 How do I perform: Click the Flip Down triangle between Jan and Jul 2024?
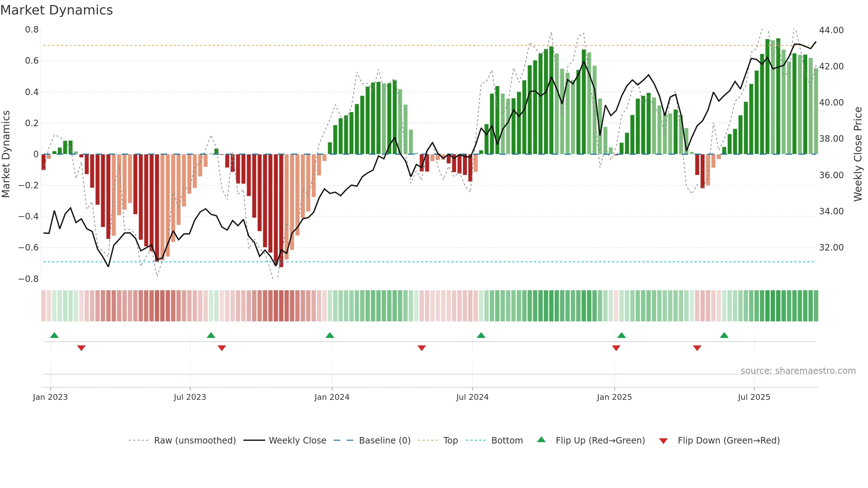pos(422,348)
